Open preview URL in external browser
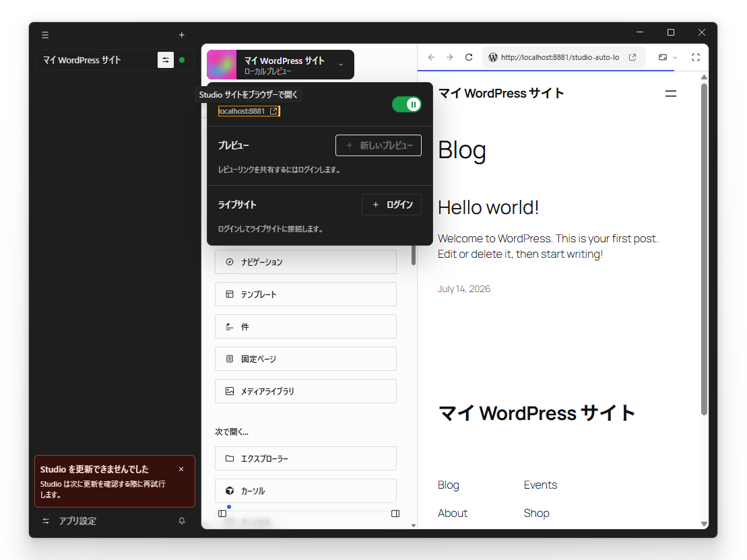This screenshot has width=747, height=560. click(632, 57)
